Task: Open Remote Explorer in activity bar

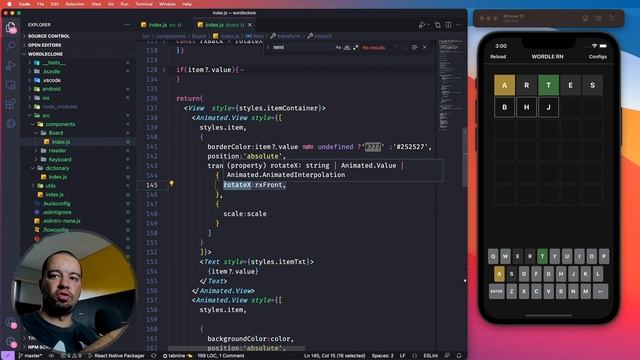Action: (x=11, y=84)
